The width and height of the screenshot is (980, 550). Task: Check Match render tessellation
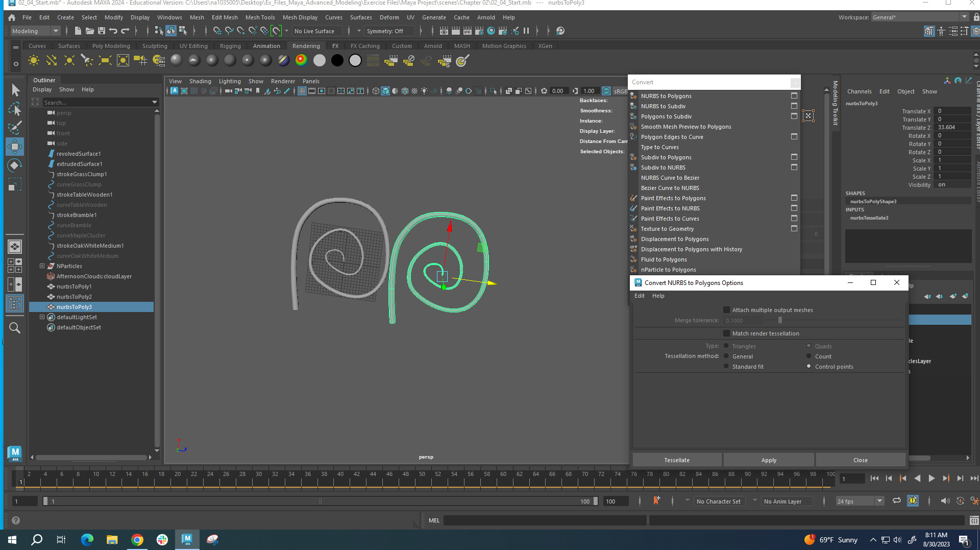pos(727,333)
